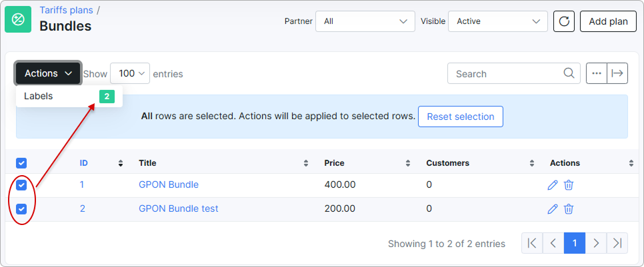
Task: Open the Actions dropdown button
Action: point(49,73)
